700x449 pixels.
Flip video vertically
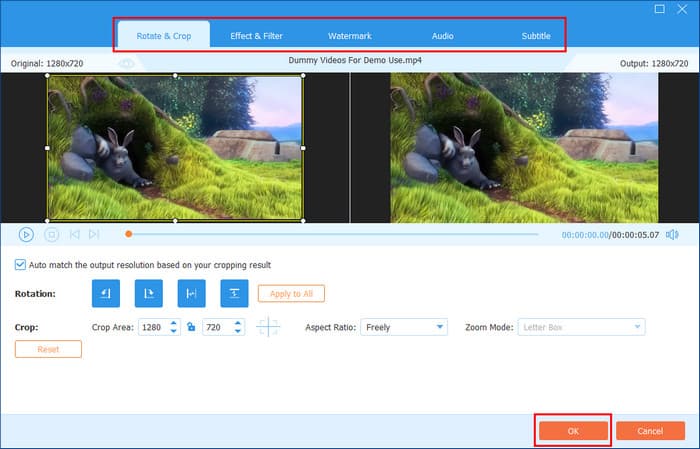(x=234, y=293)
